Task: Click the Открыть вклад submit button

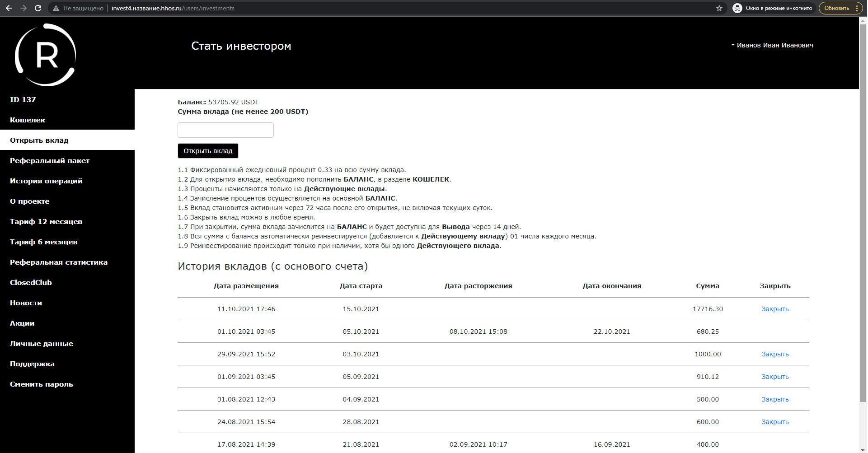Action: pyautogui.click(x=208, y=151)
